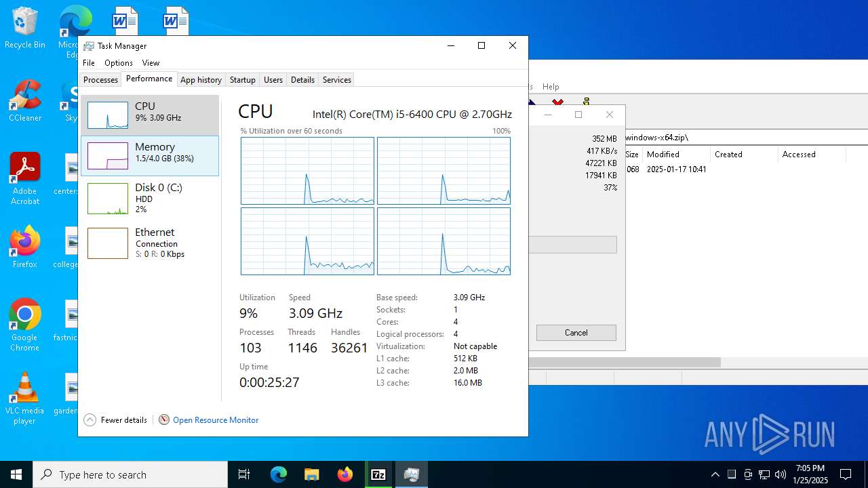
Task: Open the notification center icon
Action: (846, 474)
